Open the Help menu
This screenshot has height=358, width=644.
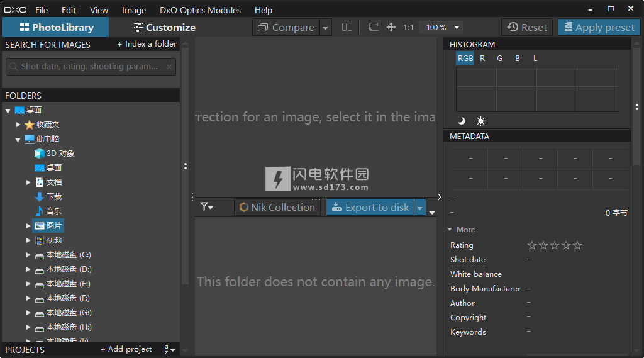tap(264, 10)
